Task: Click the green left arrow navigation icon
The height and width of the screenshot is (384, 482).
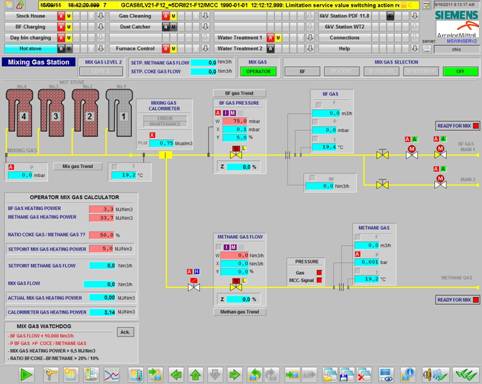Action: click(176, 375)
